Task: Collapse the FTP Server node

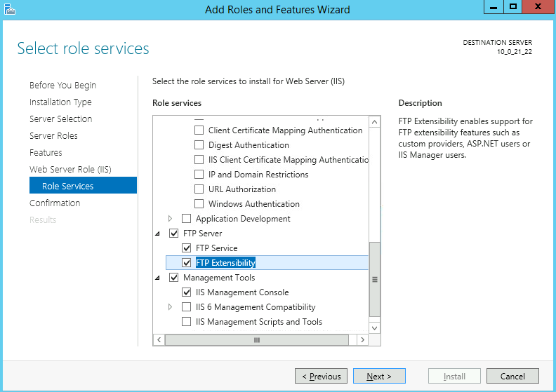Action: coord(157,234)
